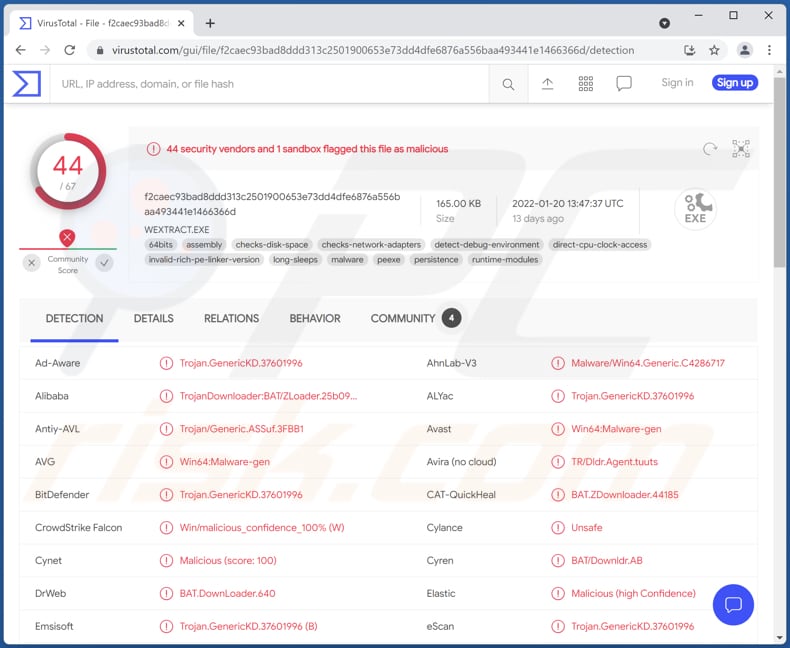790x648 pixels.
Task: Click the Alibaba TrojanDownloader detection text
Action: point(269,396)
